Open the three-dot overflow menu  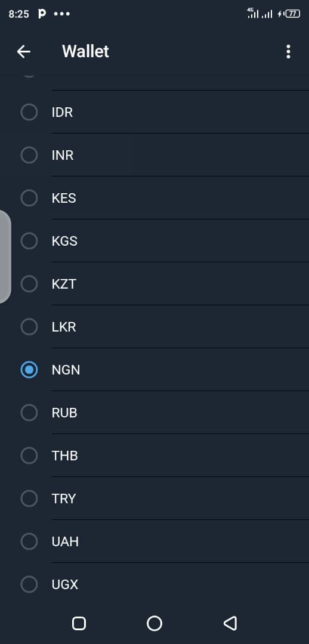(x=288, y=52)
